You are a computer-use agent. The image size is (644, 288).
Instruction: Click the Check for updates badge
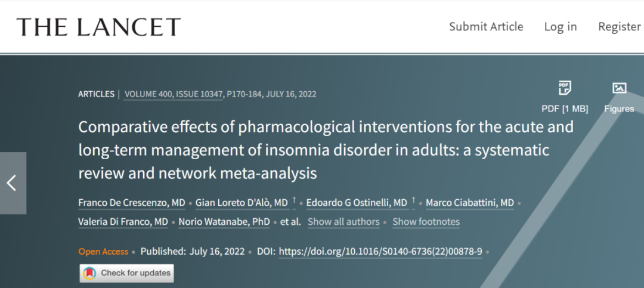127,273
